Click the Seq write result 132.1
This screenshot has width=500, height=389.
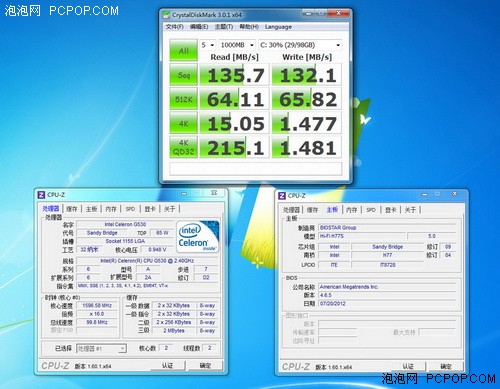[307, 75]
